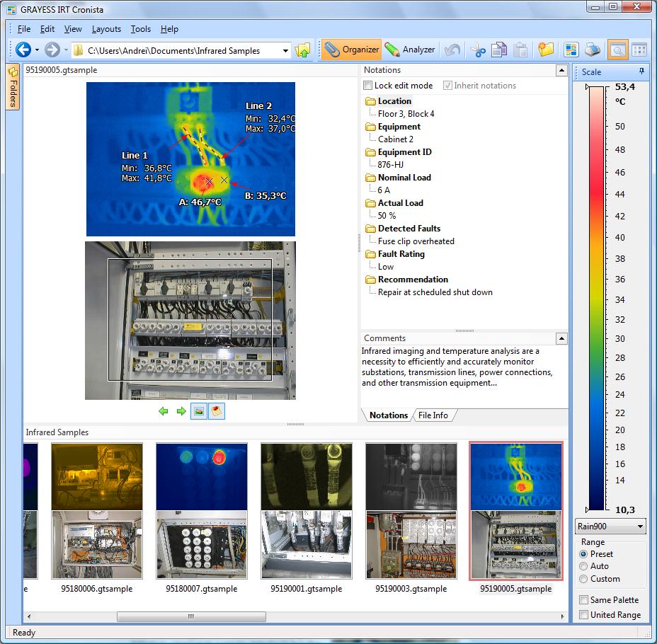Click the thumbnail strip horizontal scrollbar handle

[x=191, y=616]
